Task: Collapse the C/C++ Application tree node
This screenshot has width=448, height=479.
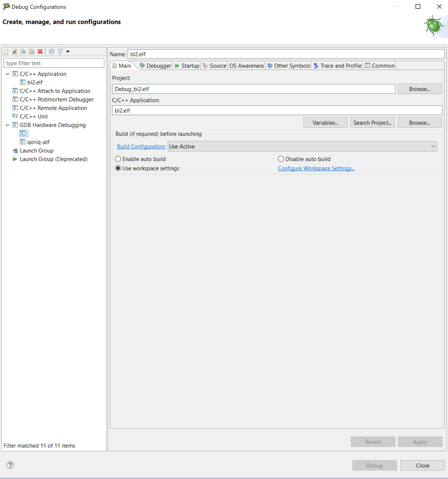Action: click(x=7, y=74)
